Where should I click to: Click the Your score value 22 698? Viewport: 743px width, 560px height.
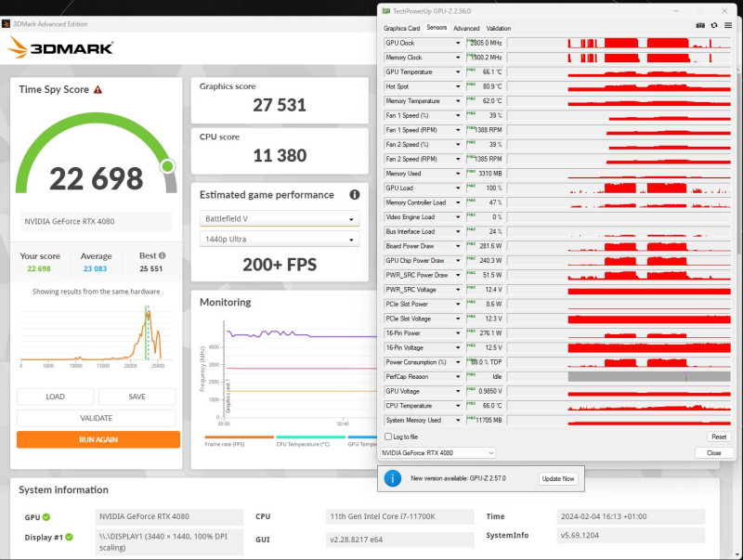tap(39, 268)
